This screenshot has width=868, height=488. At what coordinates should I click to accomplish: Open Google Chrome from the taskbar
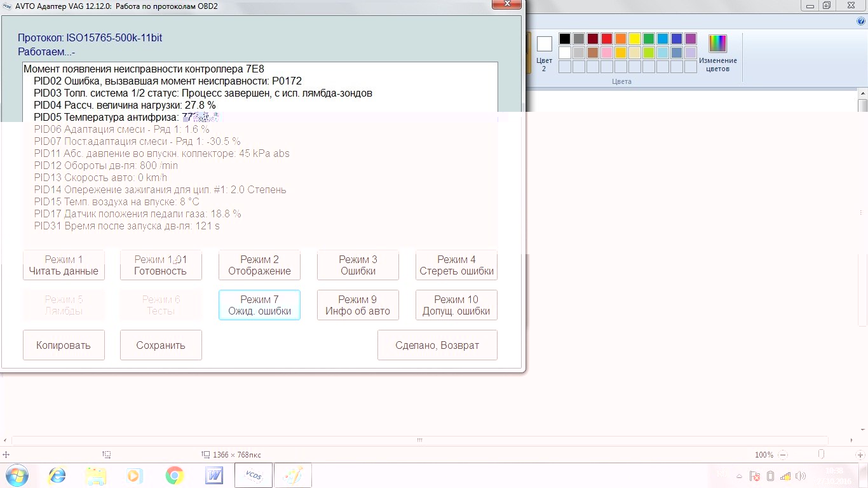(x=175, y=475)
